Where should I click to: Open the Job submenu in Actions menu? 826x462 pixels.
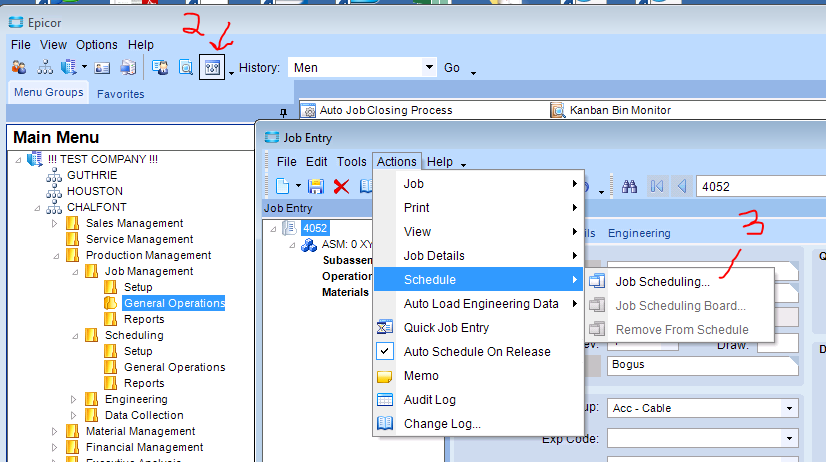pos(478,184)
